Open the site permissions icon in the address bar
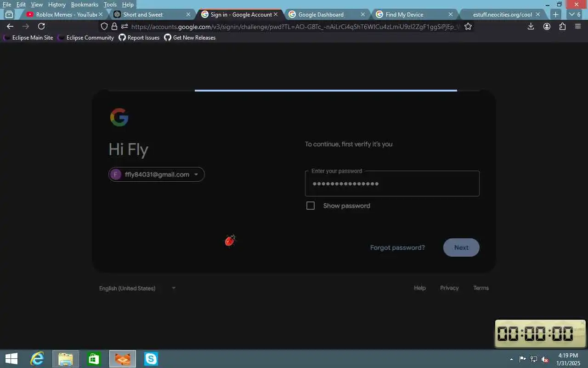Viewport: 588px width, 368px height. point(124,26)
